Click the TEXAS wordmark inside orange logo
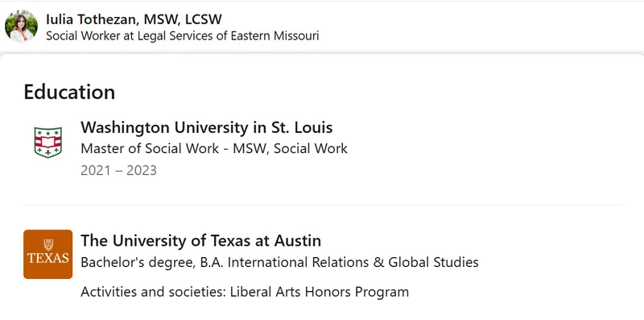Screen dimensions: 644x320 point(48,259)
